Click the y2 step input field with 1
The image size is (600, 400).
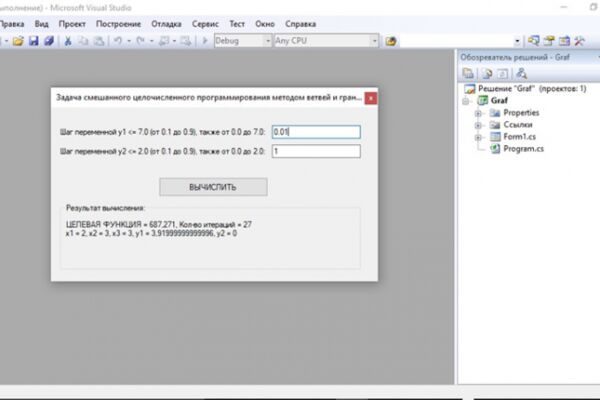[316, 151]
